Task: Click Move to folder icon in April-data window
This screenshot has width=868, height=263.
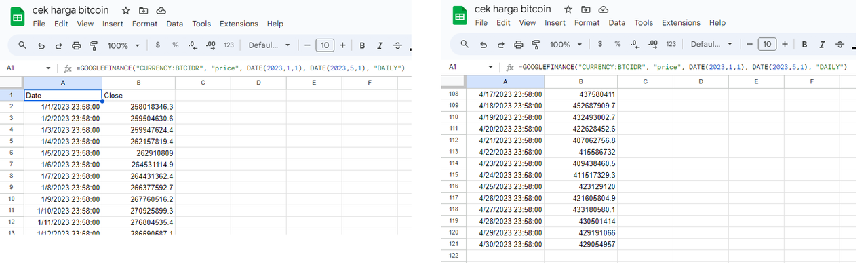Action: 585,9
